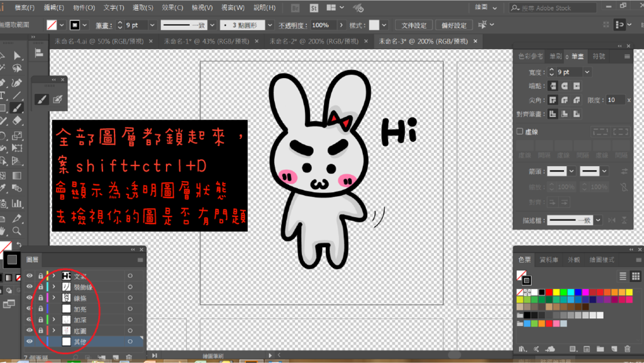Screen dimensions: 644x363
Task: Select the Line Segment tool
Action: (17, 96)
